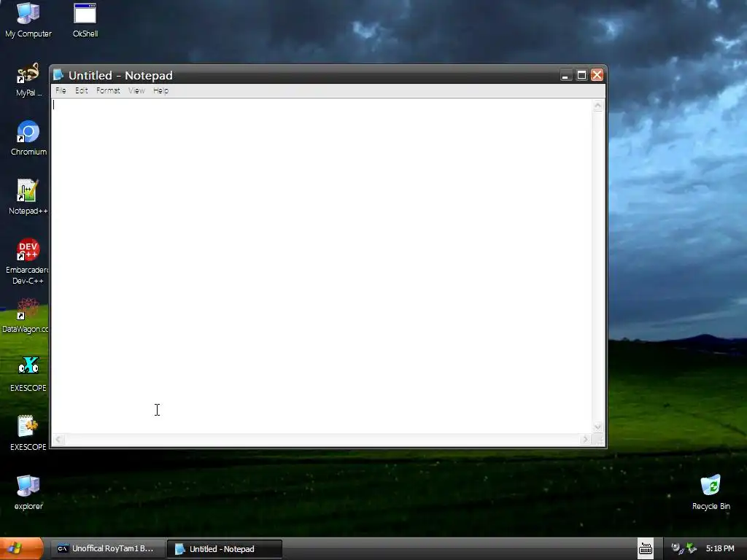The image size is (747, 560).
Task: Click the Untitled - Notepad title text
Action: 120,75
